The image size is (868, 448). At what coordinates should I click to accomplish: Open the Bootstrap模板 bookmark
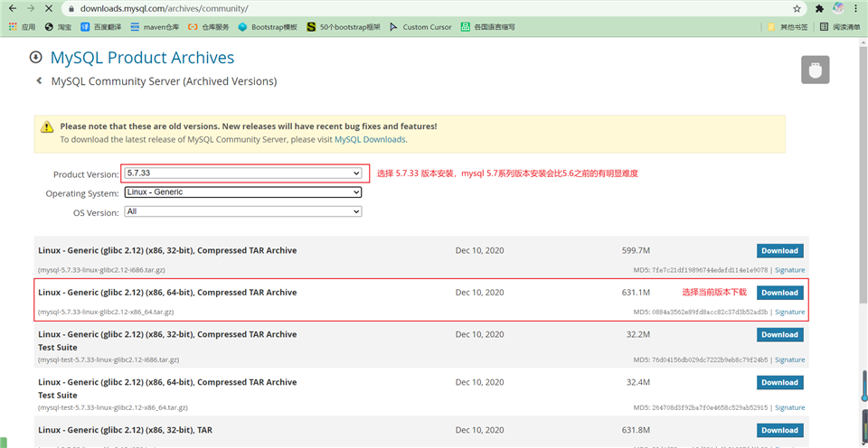(x=268, y=26)
